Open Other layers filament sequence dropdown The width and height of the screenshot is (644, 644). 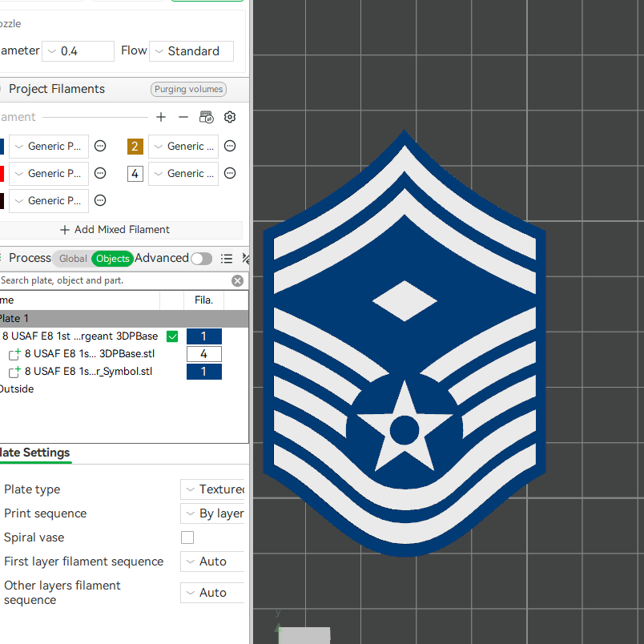(x=212, y=593)
